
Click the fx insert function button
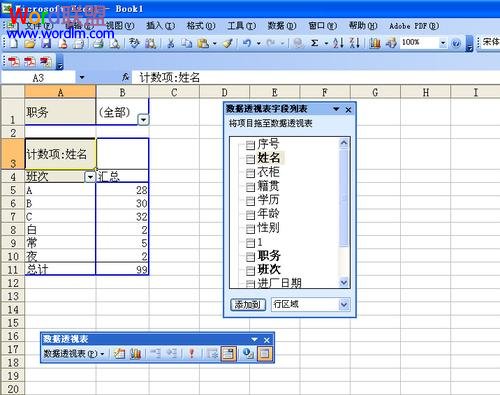(125, 78)
